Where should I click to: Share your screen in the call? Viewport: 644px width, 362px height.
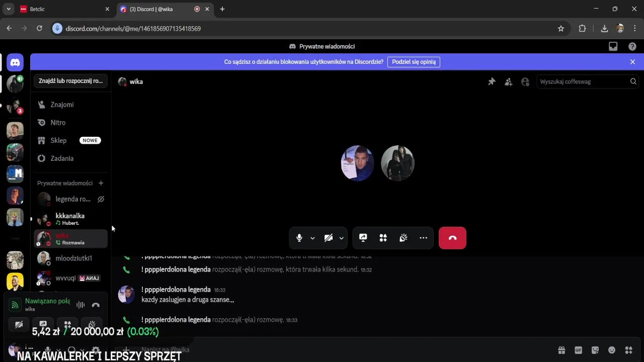click(x=363, y=238)
